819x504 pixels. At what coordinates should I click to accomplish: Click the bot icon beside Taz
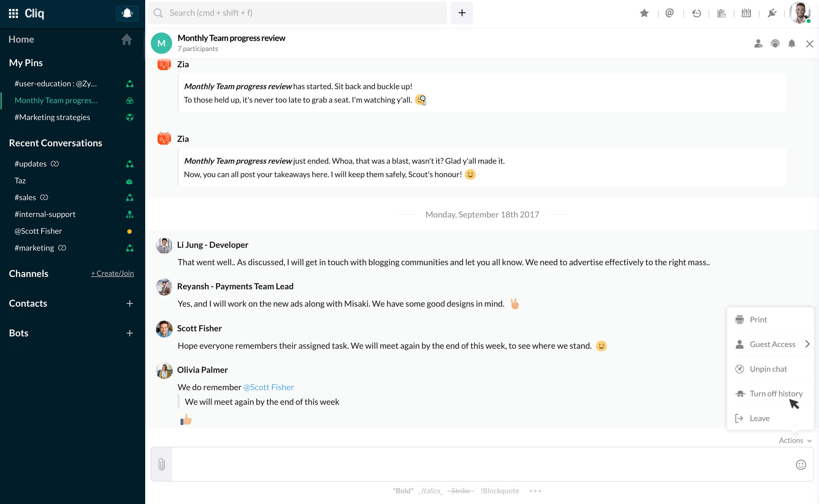point(129,181)
